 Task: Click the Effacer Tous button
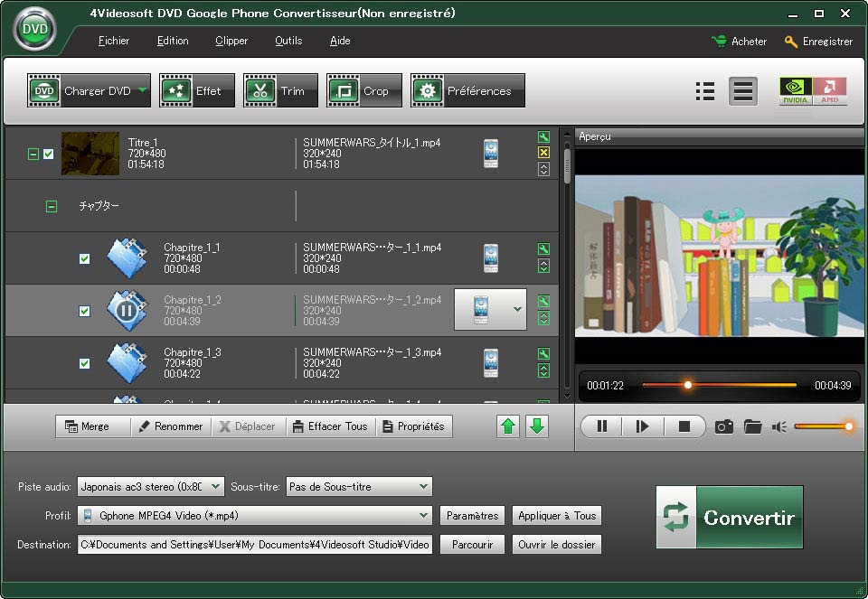coord(331,426)
